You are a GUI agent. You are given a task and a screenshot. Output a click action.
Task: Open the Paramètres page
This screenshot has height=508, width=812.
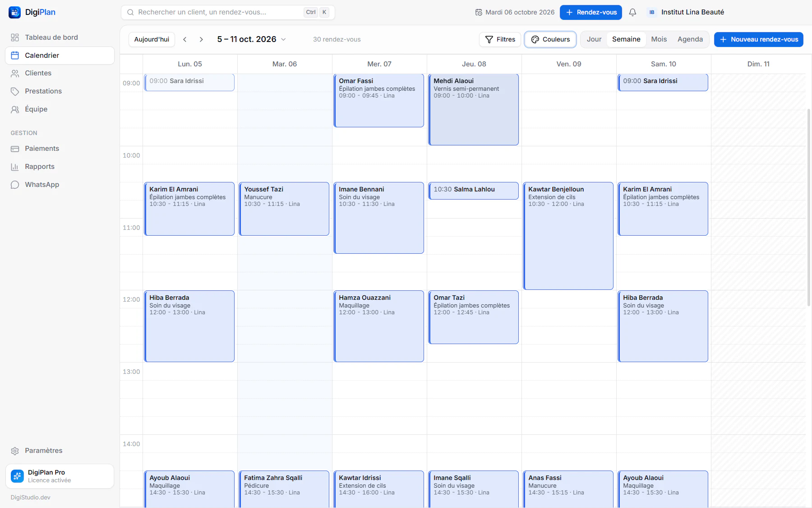tap(60, 451)
